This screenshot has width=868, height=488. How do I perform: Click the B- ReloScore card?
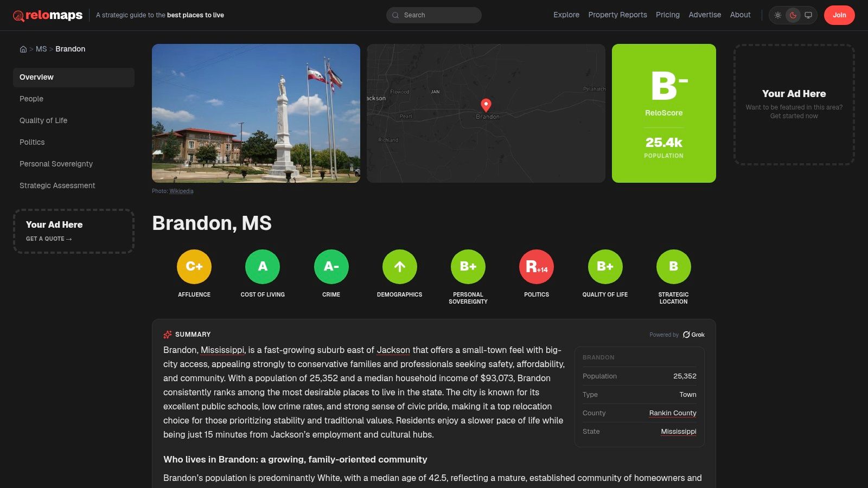click(x=664, y=113)
